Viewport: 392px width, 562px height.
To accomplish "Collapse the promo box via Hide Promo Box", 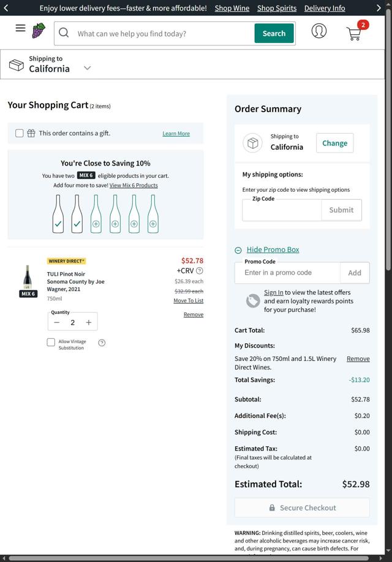I will [273, 249].
